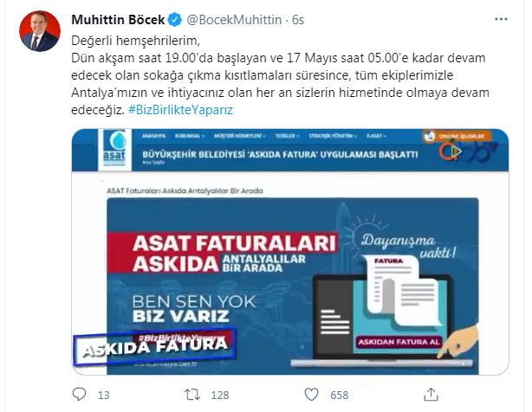Click the Muhittin Böcek display name
532x412 pixels.
pos(118,20)
